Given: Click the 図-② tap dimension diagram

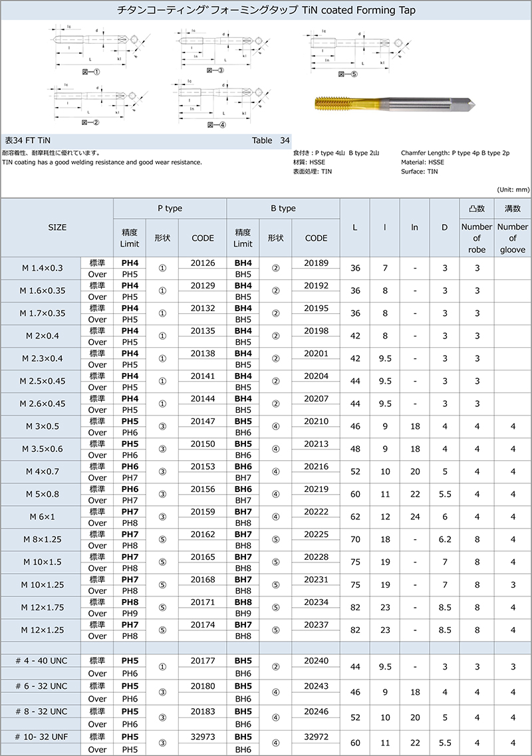Looking at the screenshot, I should click(92, 103).
